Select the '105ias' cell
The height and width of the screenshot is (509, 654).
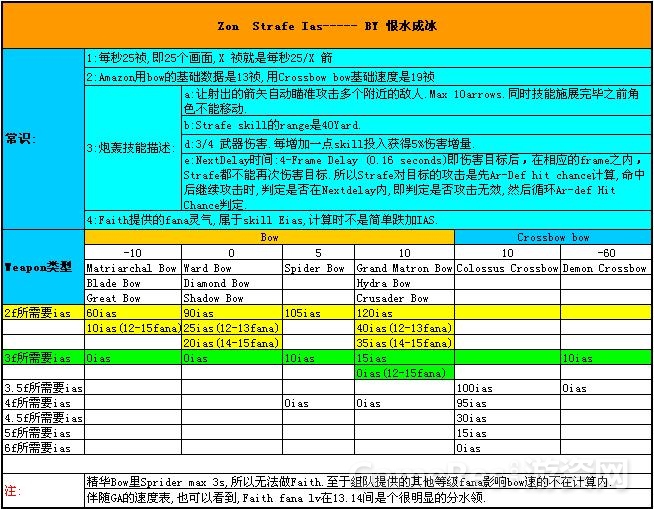tap(318, 312)
